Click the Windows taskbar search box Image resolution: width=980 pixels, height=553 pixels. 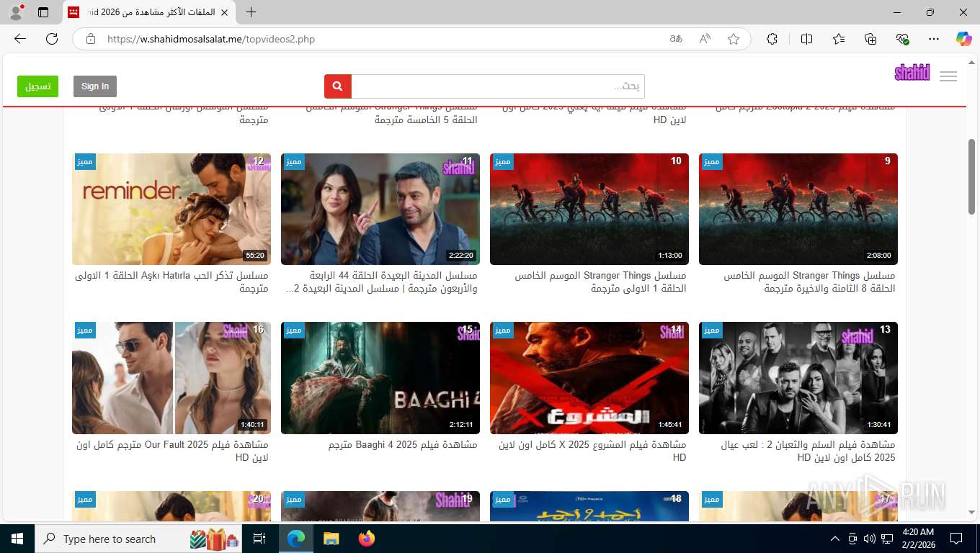click(139, 539)
